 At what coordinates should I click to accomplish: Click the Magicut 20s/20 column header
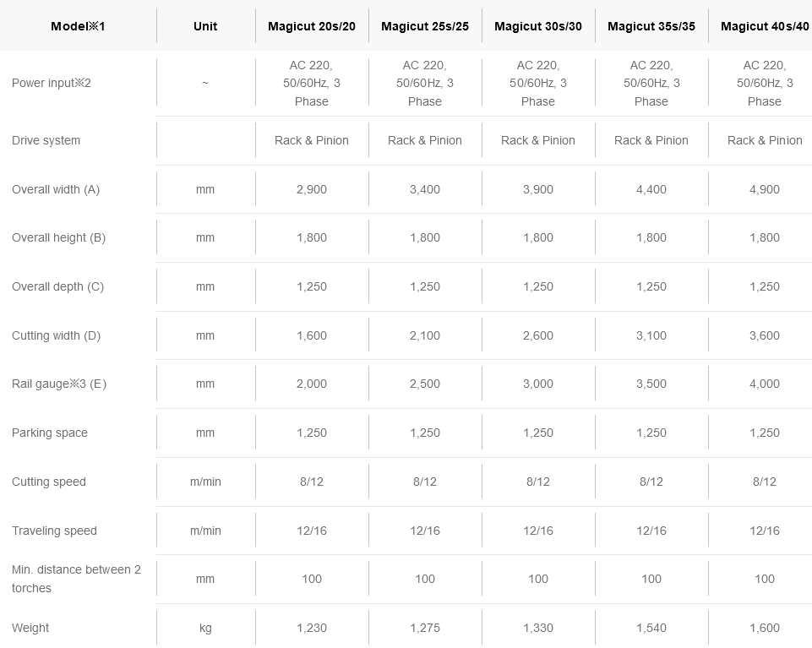(312, 26)
